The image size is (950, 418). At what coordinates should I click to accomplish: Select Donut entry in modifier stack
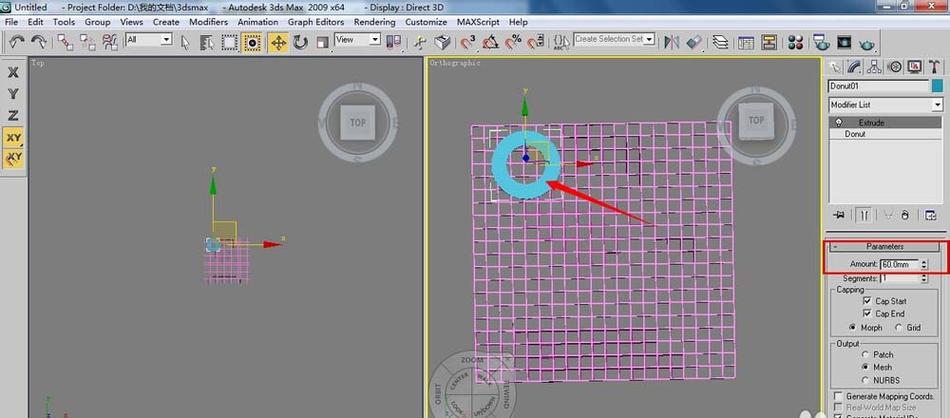pyautogui.click(x=885, y=133)
